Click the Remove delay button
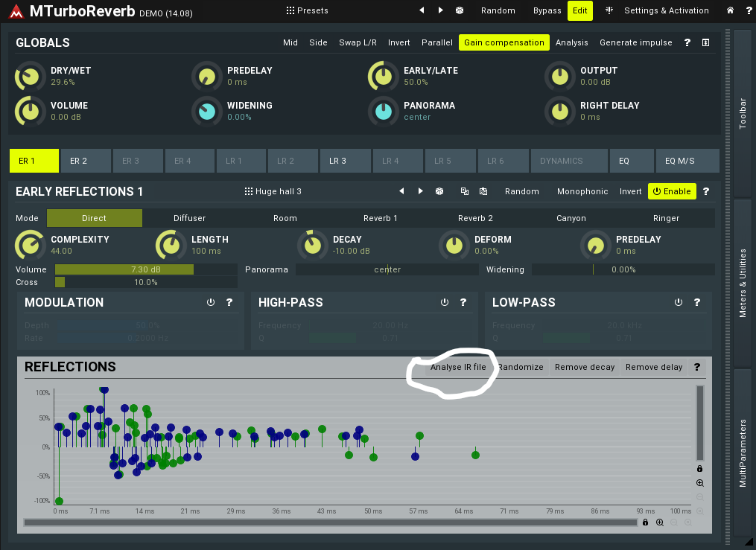 pos(654,367)
